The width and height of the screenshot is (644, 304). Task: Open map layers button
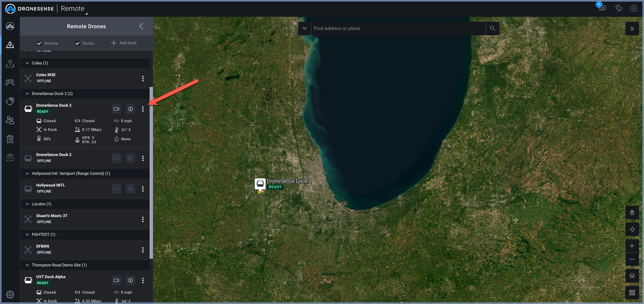[x=632, y=276]
